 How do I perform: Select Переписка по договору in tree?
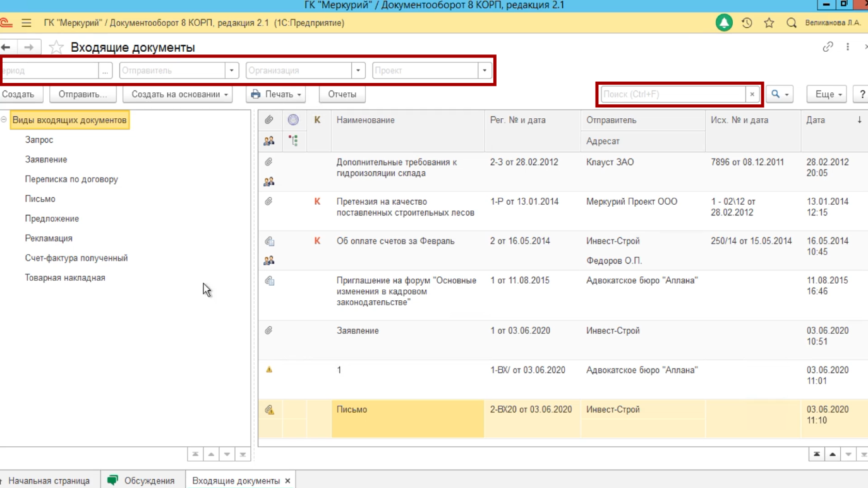71,179
